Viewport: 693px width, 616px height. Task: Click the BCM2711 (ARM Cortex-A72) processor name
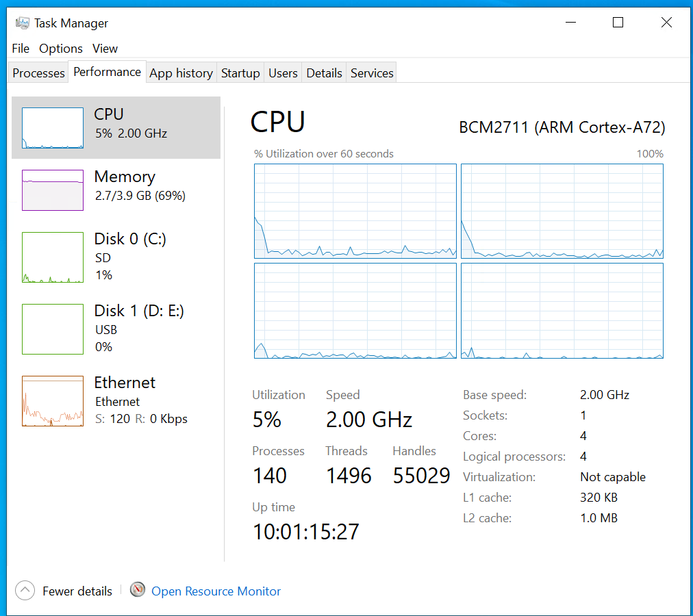[x=562, y=127]
